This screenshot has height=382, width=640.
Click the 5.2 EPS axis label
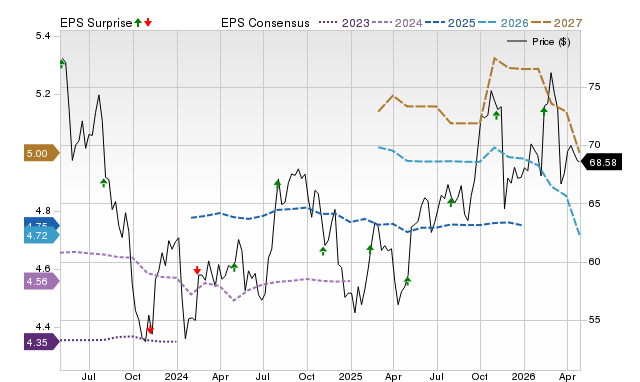(x=43, y=94)
